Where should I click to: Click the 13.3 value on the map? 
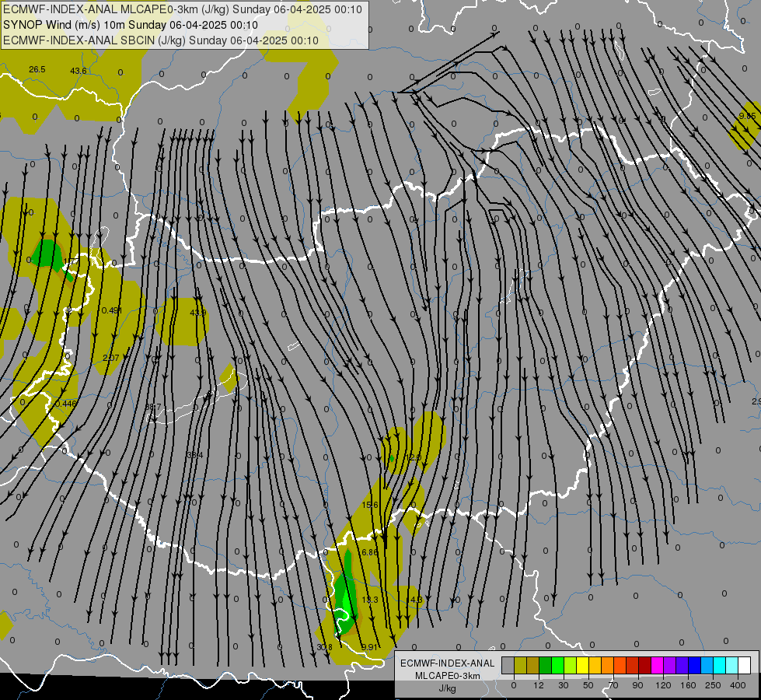(370, 600)
